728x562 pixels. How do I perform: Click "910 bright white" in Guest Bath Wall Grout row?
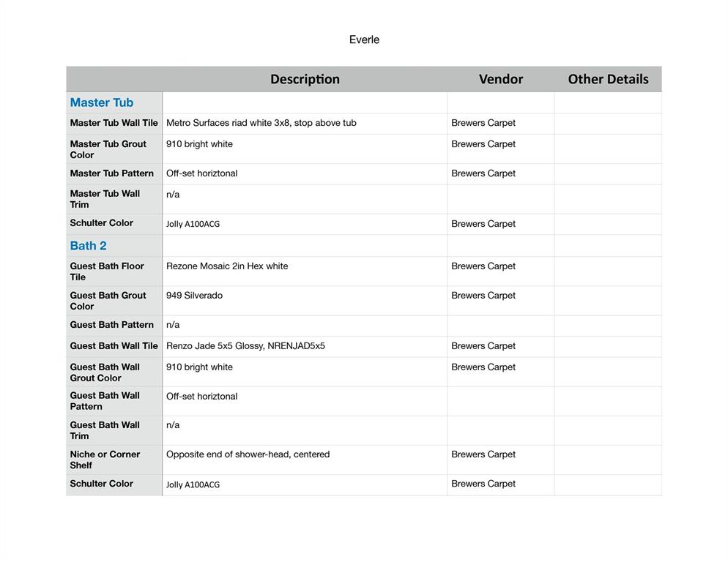200,367
